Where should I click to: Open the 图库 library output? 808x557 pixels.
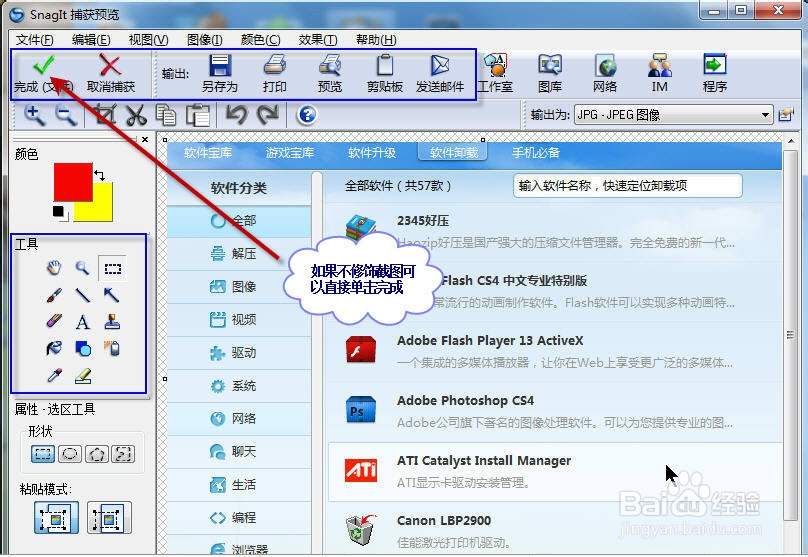[550, 73]
